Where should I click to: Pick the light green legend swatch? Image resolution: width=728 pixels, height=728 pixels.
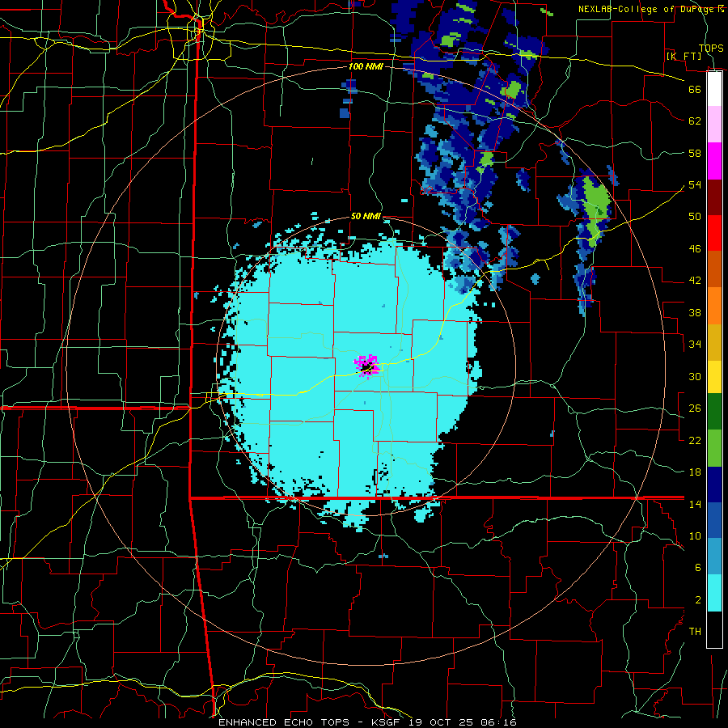pos(714,448)
